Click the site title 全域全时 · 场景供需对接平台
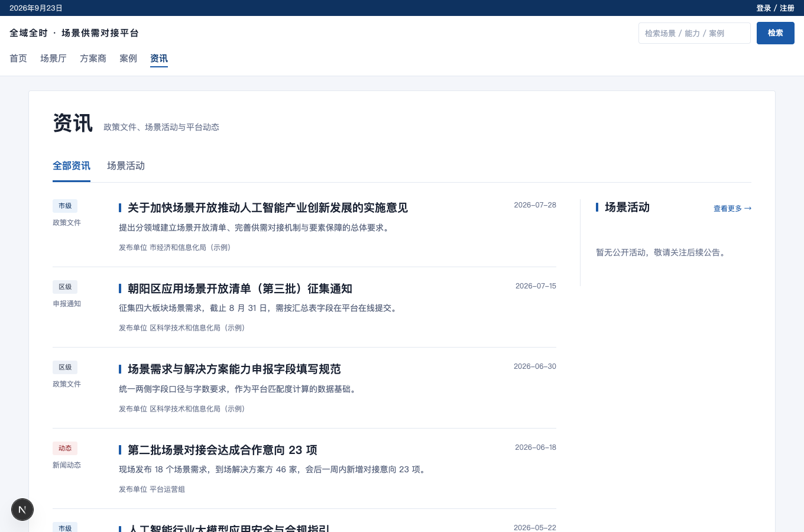The height and width of the screenshot is (532, 804). tap(74, 33)
